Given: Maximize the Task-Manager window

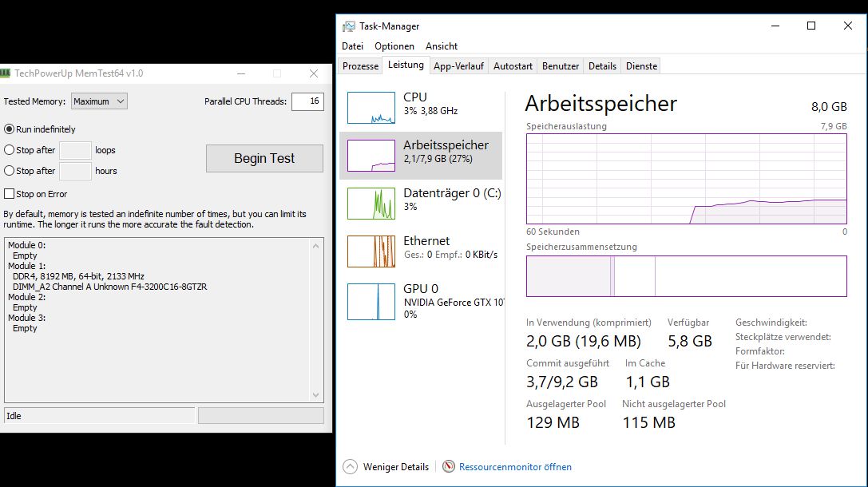Looking at the screenshot, I should (811, 26).
